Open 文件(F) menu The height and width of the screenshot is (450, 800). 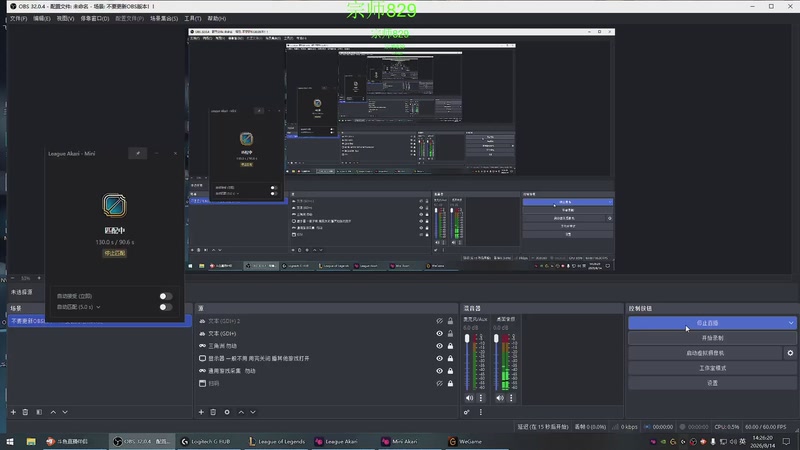coord(18,18)
